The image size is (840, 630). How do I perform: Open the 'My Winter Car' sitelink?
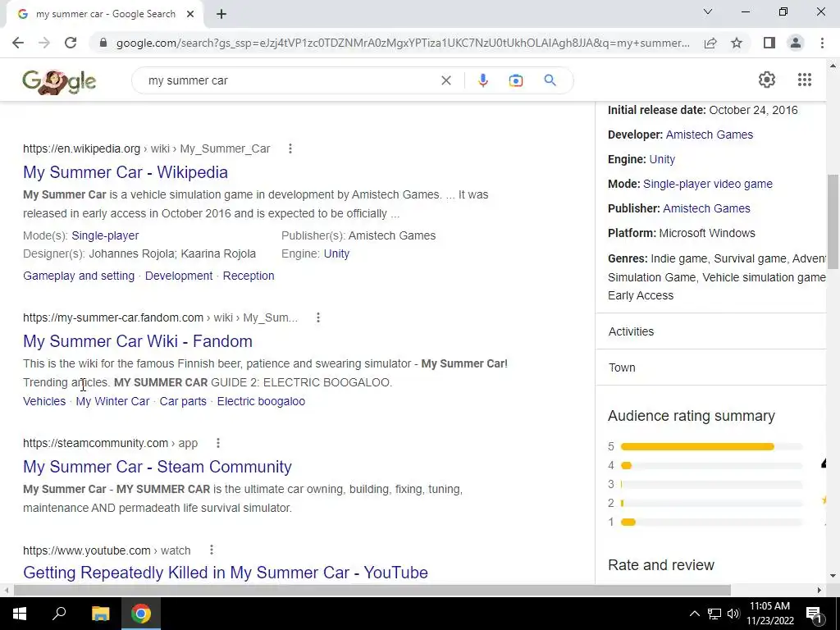[x=112, y=401]
